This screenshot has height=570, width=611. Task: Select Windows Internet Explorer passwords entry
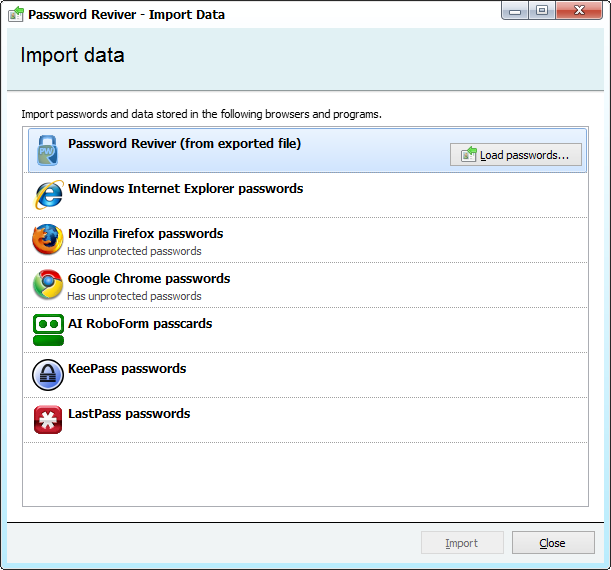click(x=306, y=195)
